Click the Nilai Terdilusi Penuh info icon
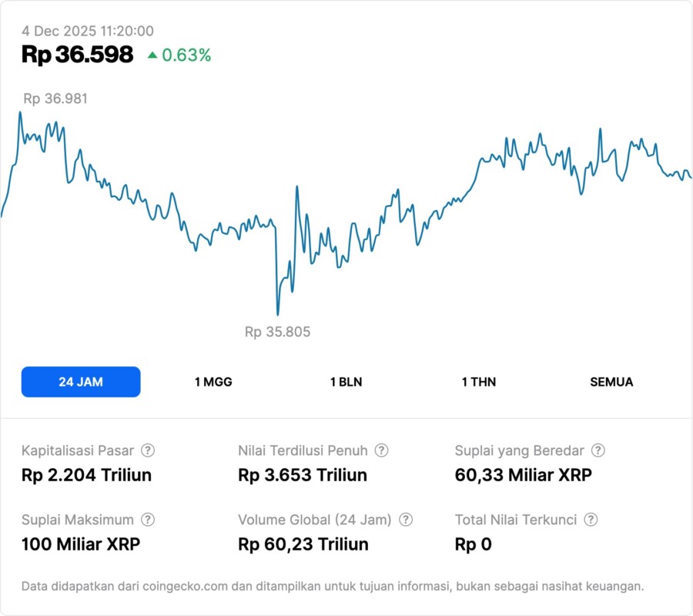Screen dimensions: 693x616 pyautogui.click(x=381, y=450)
